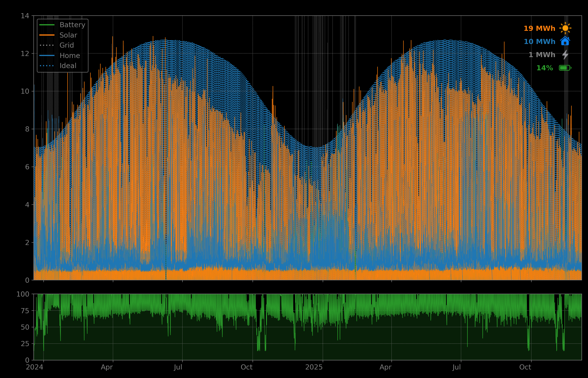Click the dotted Grid legend marker
This screenshot has width=588, height=378.
pyautogui.click(x=47, y=45)
